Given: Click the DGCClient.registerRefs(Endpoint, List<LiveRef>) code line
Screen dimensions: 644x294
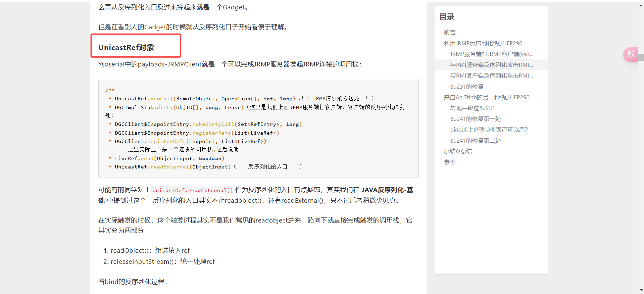Looking at the screenshot, I should click(187, 141).
